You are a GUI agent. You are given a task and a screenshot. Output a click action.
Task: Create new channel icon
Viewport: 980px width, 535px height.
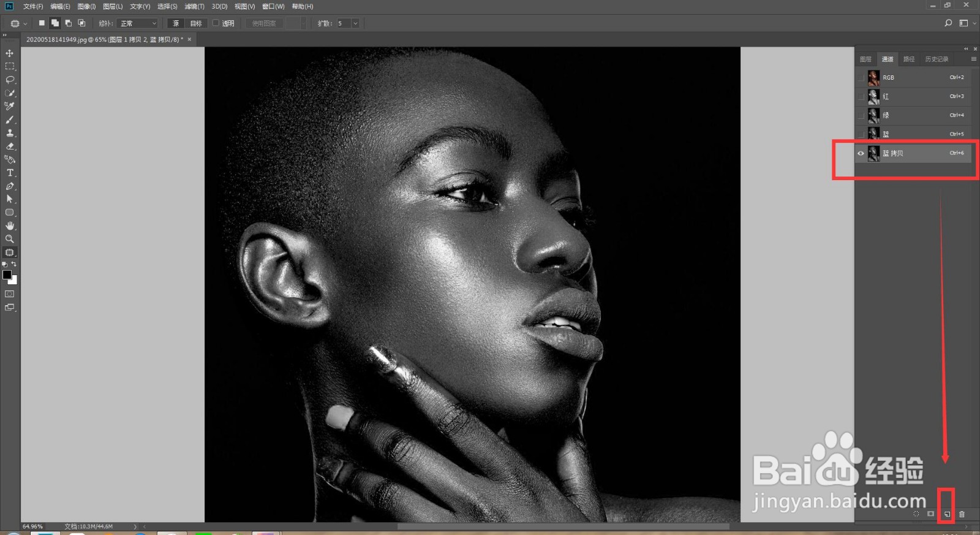(x=947, y=514)
